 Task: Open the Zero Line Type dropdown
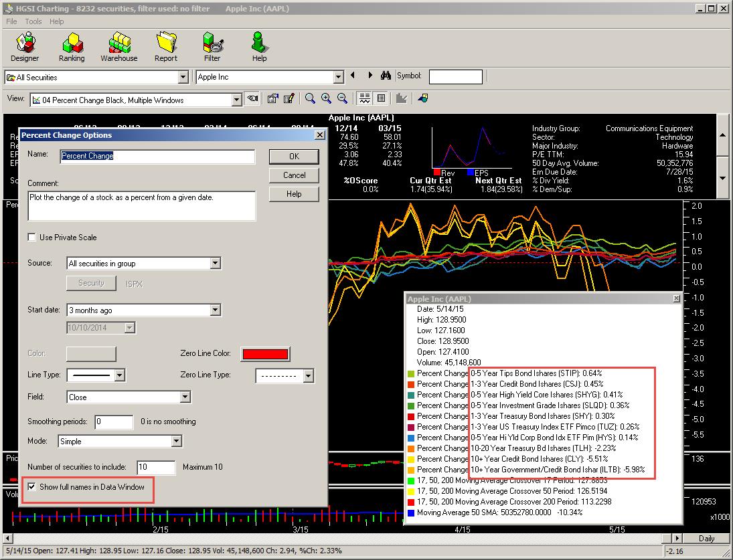click(308, 375)
